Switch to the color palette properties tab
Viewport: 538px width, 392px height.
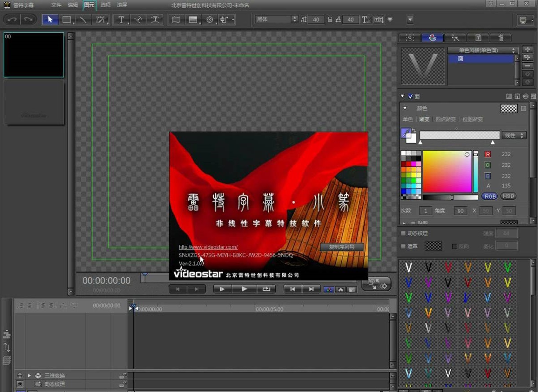click(432, 38)
